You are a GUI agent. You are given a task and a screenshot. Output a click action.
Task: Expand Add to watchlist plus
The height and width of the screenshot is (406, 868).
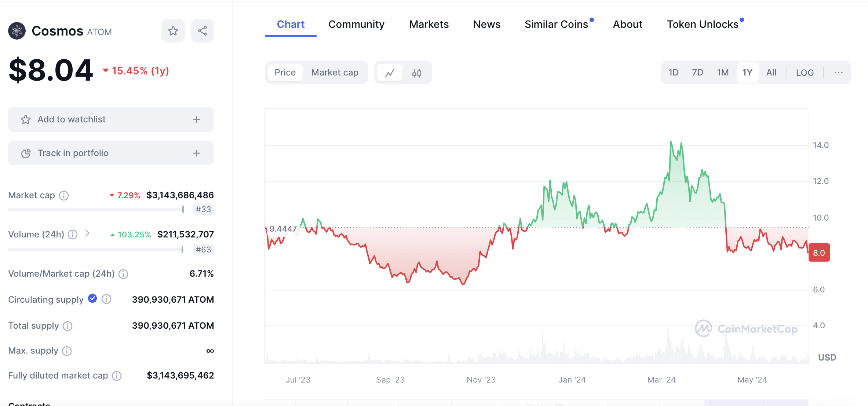point(197,119)
